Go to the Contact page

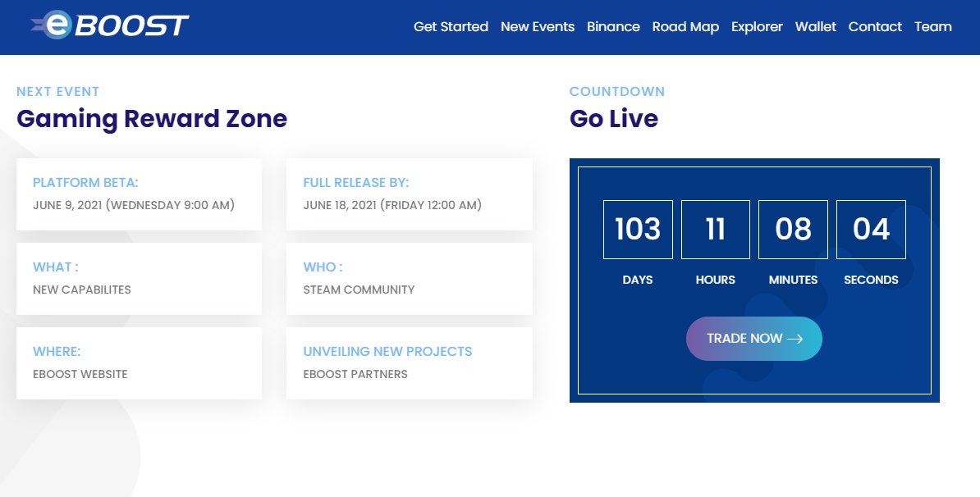[875, 27]
